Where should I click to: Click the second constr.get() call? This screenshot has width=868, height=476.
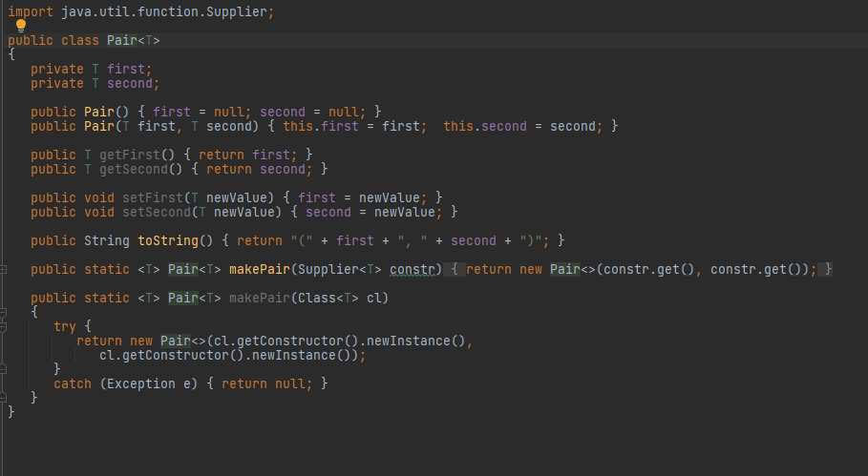point(756,269)
